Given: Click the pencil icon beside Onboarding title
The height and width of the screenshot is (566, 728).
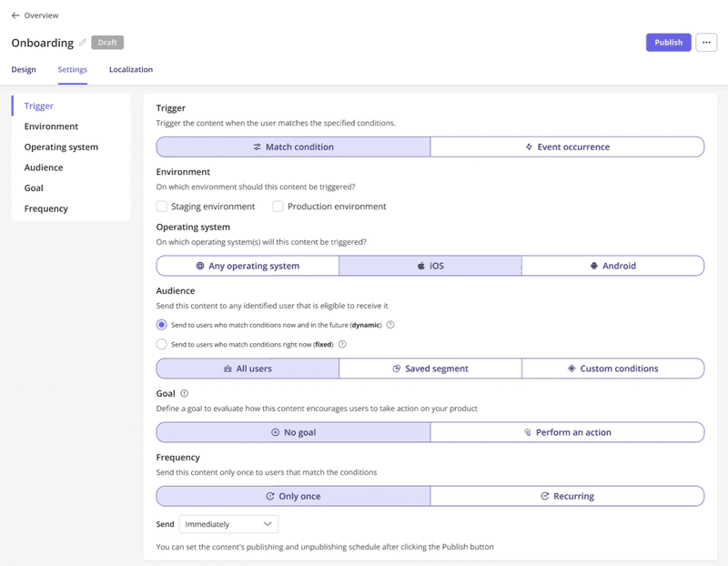Looking at the screenshot, I should [83, 42].
